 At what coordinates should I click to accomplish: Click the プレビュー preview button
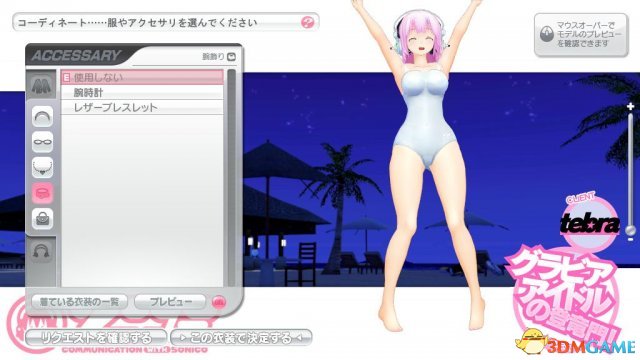(170, 302)
